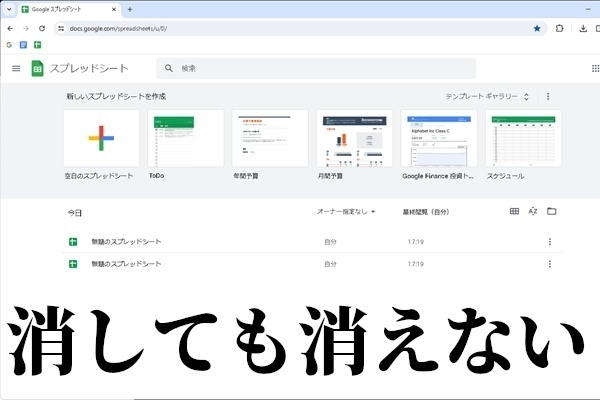600x400 pixels.
Task: Open second 無題のスプレッドシート file
Action: tap(312, 264)
